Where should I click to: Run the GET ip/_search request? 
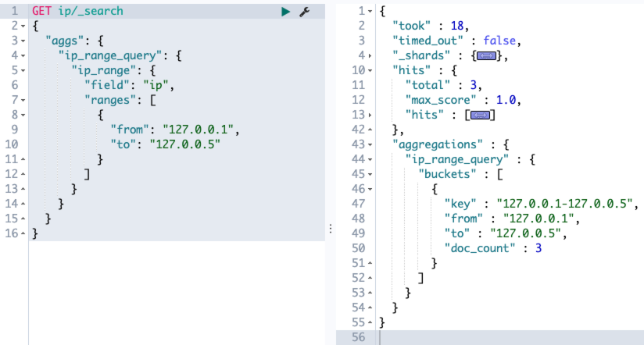pos(285,12)
